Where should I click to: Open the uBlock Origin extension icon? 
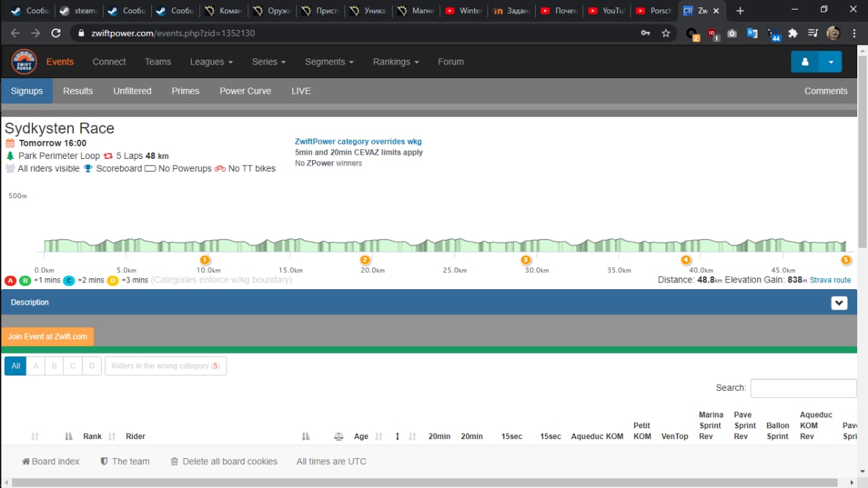pos(712,33)
